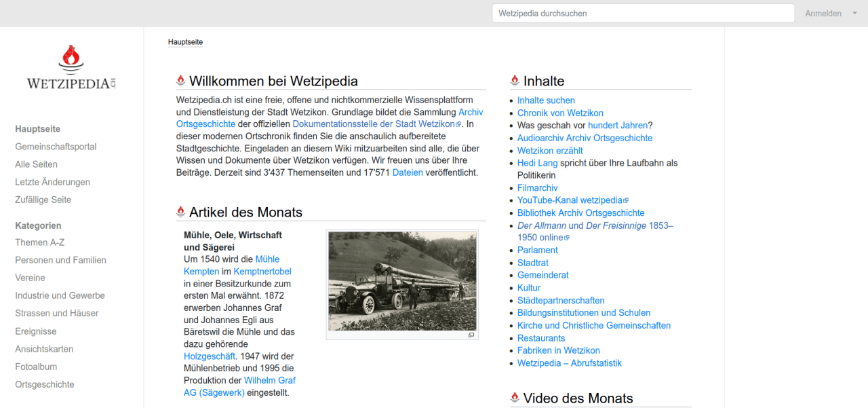Open Bildungsinstitutionen und Schulen link
868x408 pixels.
click(584, 313)
